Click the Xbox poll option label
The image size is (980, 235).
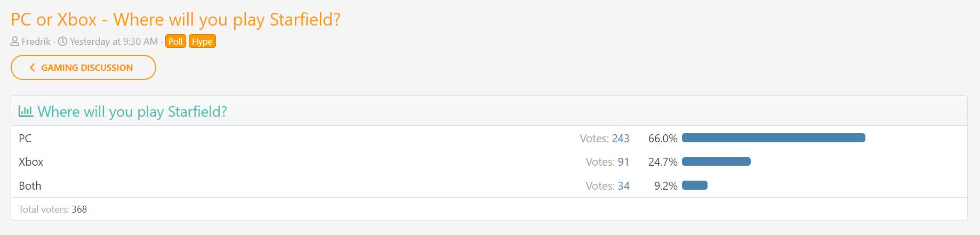pos(31,162)
